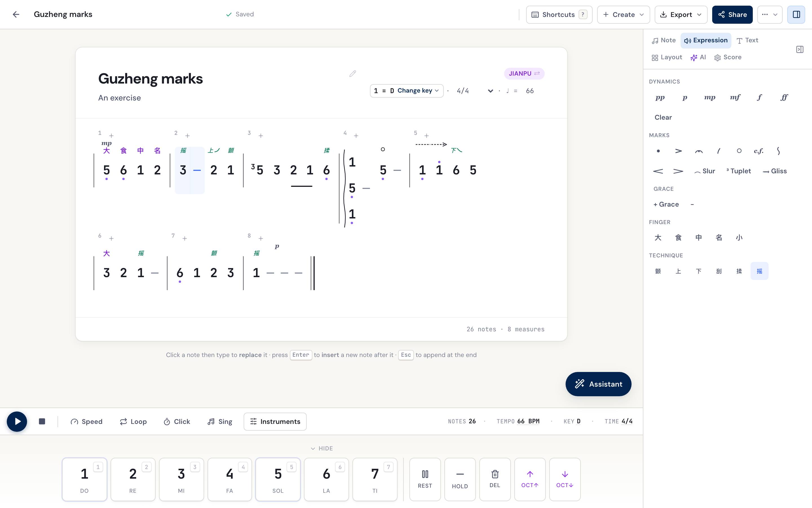The height and width of the screenshot is (508, 812).
Task: Expand the Export menu
Action: coord(681,14)
